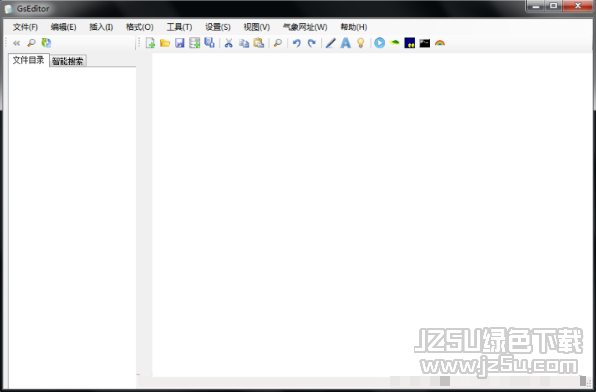The height and width of the screenshot is (392, 596).
Task: Open a file with the folder icon
Action: coord(165,43)
